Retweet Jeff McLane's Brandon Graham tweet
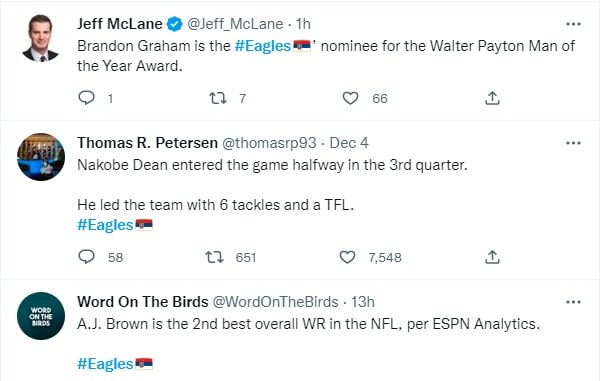The image size is (601, 381). point(218,99)
